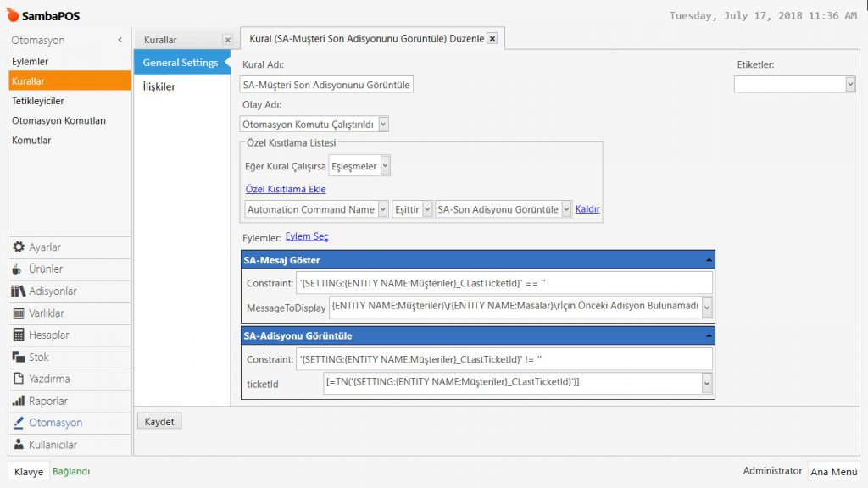Open Varlıklar section in sidebar
The image size is (868, 488).
[46, 313]
